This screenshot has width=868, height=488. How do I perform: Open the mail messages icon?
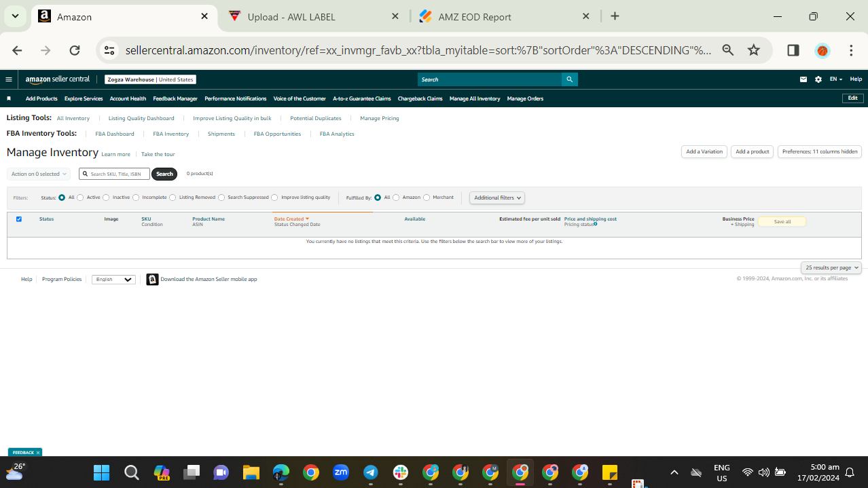click(x=803, y=79)
